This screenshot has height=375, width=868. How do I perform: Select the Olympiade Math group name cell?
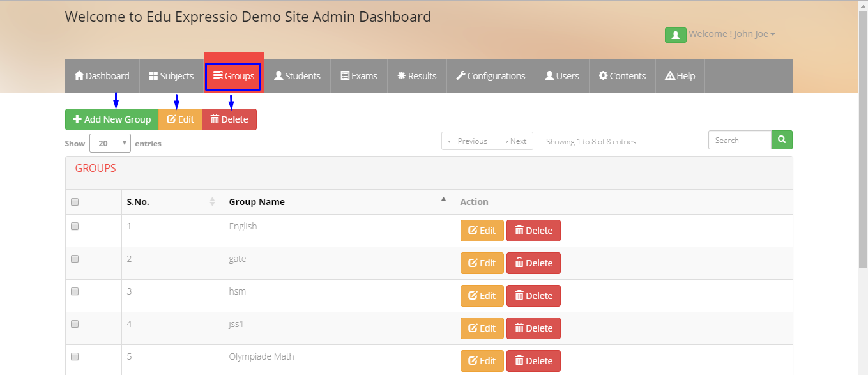(339, 360)
